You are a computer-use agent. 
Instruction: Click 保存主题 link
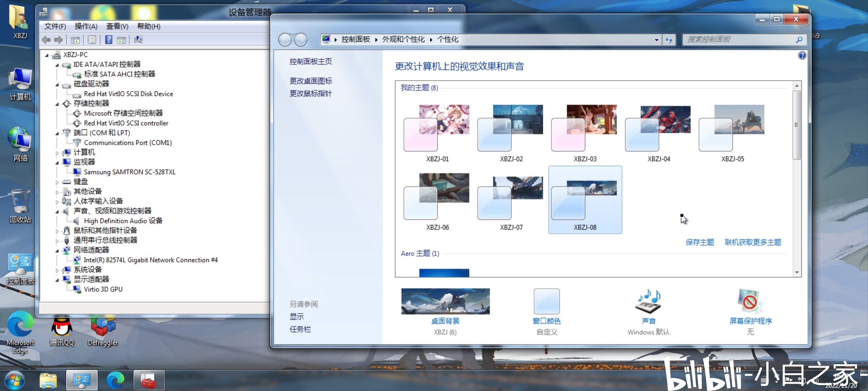click(700, 242)
